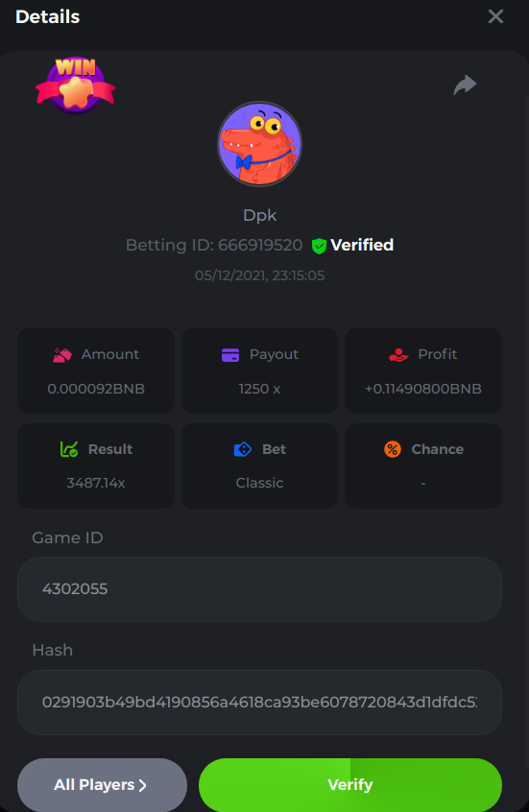Click the Classic bet type value
Image resolution: width=529 pixels, height=812 pixels.
pos(259,483)
